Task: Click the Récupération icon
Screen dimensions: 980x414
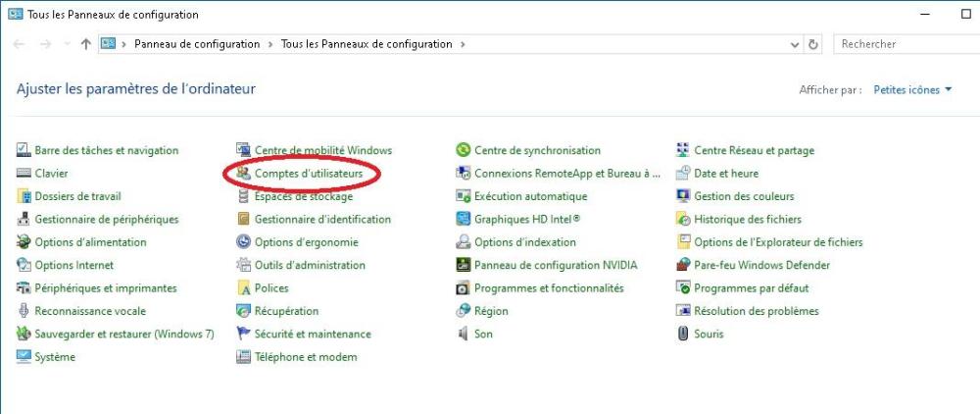Action: tap(243, 311)
